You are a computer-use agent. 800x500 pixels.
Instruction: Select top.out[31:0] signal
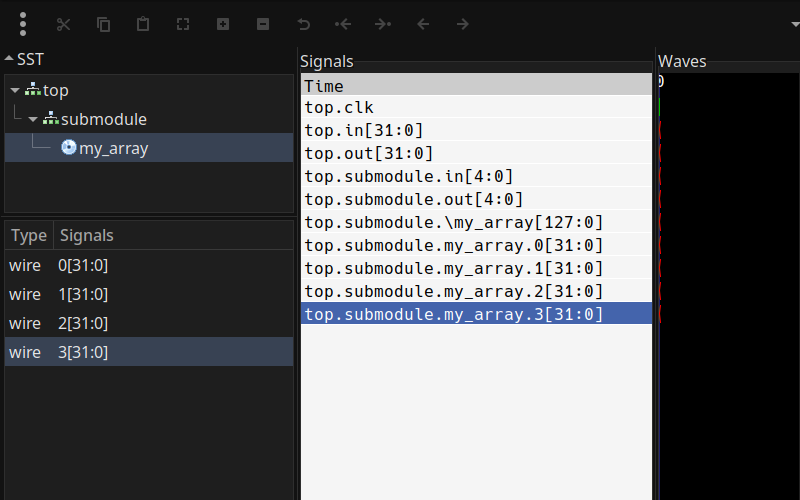[x=477, y=153]
